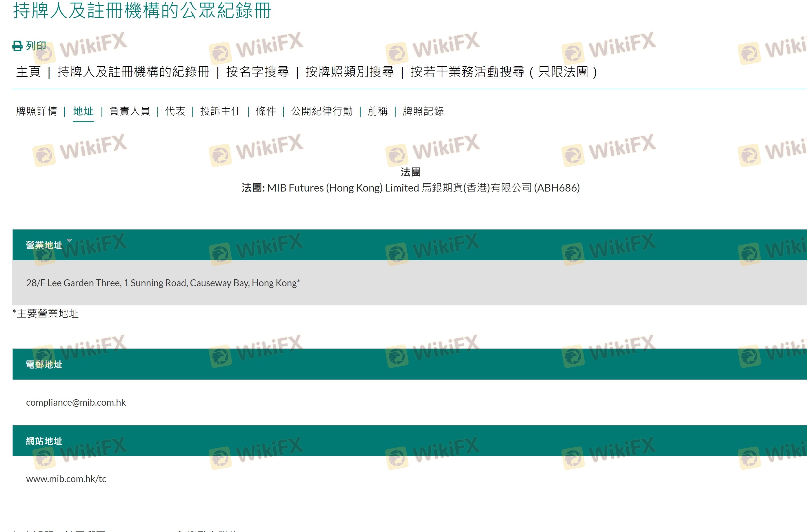Open the 牌照記錄 tab
The height and width of the screenshot is (532, 807).
[x=423, y=111]
